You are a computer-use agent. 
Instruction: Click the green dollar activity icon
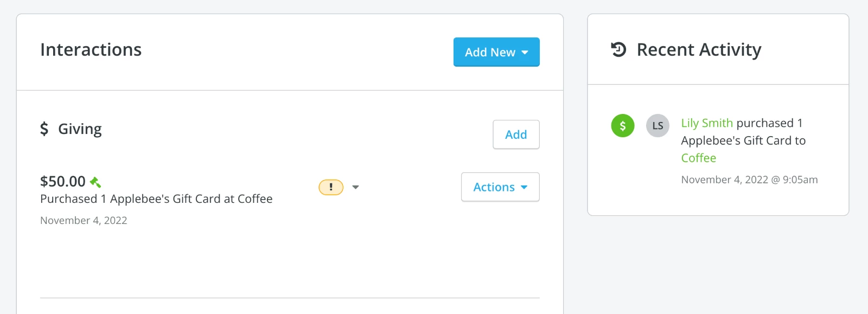(622, 125)
